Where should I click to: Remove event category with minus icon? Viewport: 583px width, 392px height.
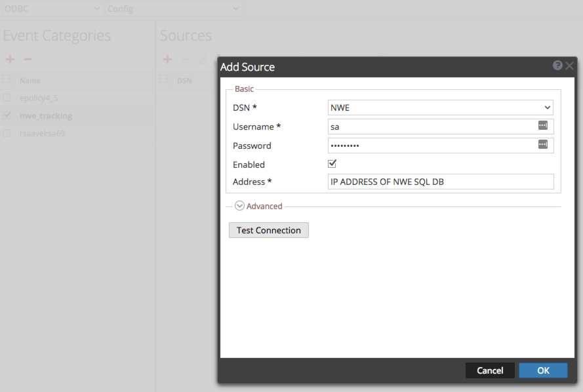28,59
